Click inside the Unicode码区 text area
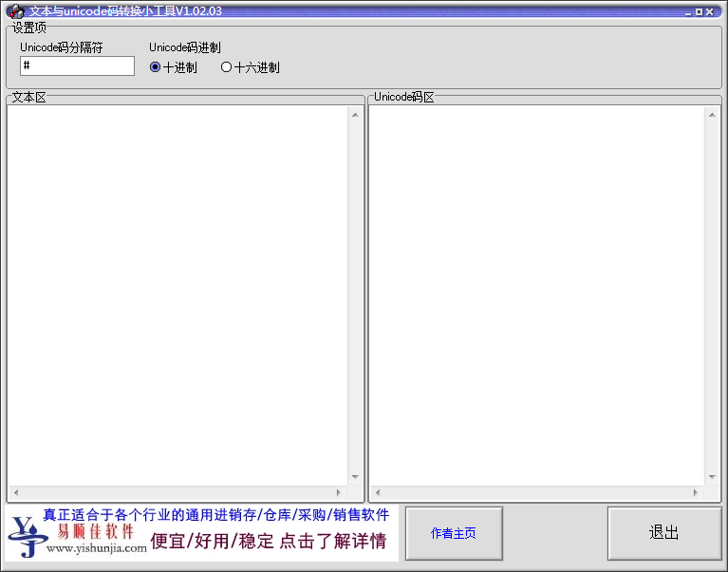The height and width of the screenshot is (572, 728). tap(536, 296)
